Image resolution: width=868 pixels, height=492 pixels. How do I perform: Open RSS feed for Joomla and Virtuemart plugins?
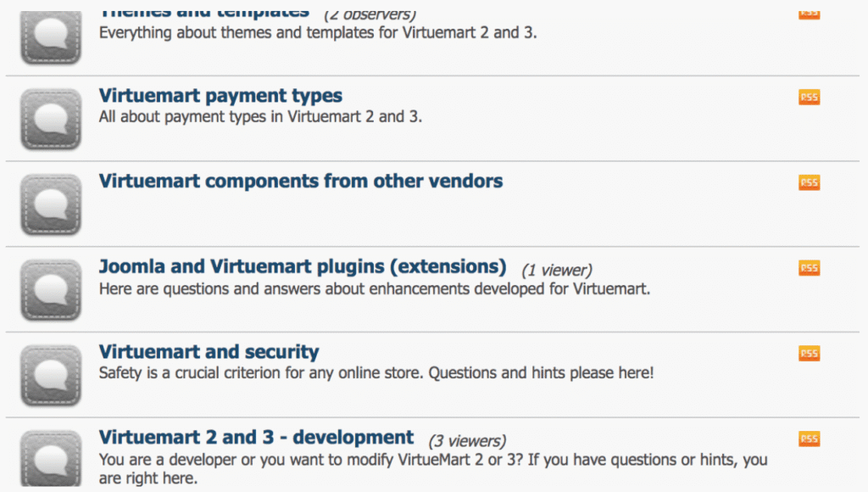click(x=809, y=268)
